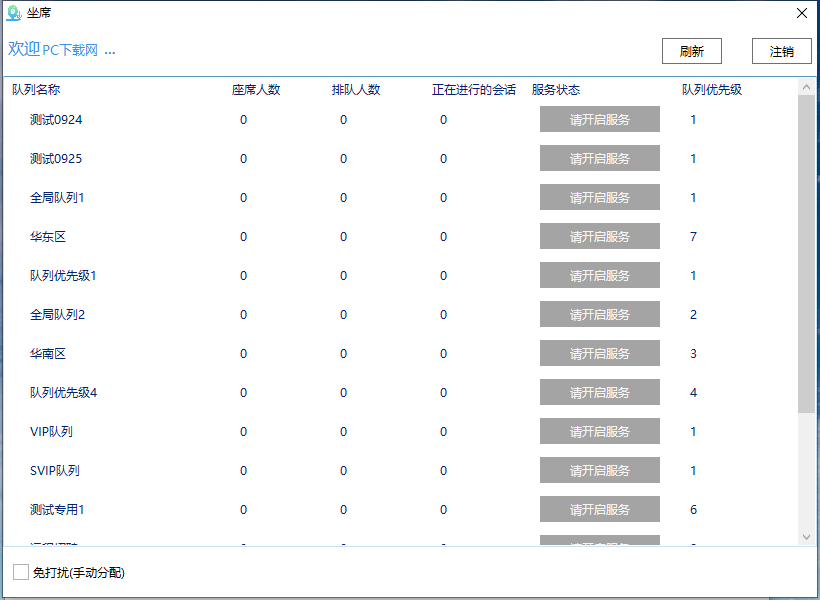820x600 pixels.
Task: Start service for 华东区 queue
Action: pos(599,236)
